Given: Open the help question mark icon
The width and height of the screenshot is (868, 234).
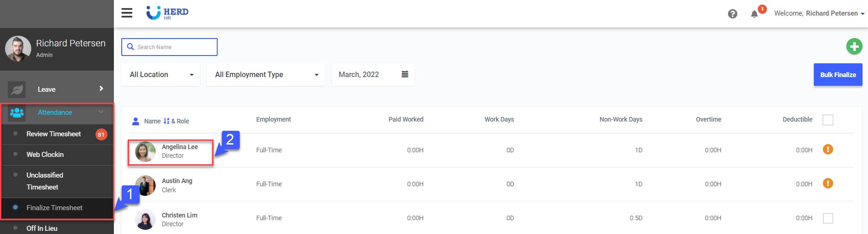Looking at the screenshot, I should coord(733,14).
